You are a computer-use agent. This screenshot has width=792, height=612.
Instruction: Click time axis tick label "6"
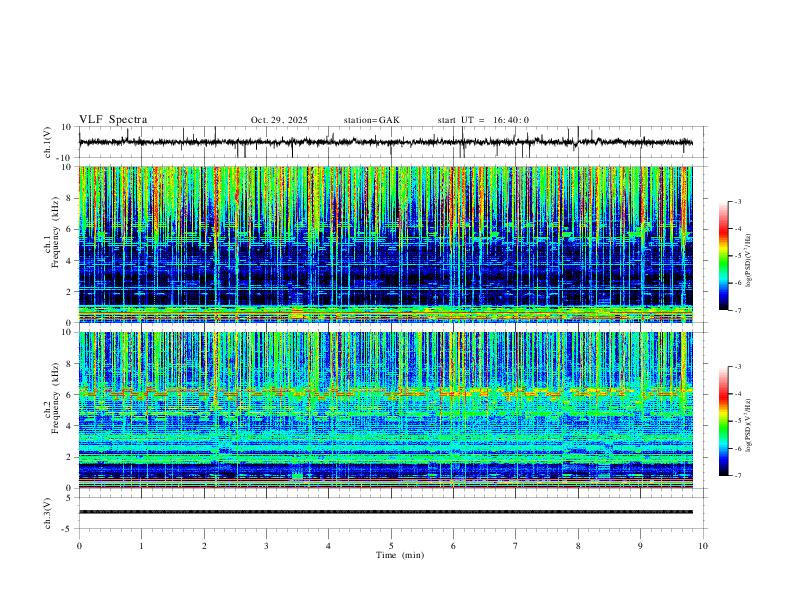coord(453,546)
